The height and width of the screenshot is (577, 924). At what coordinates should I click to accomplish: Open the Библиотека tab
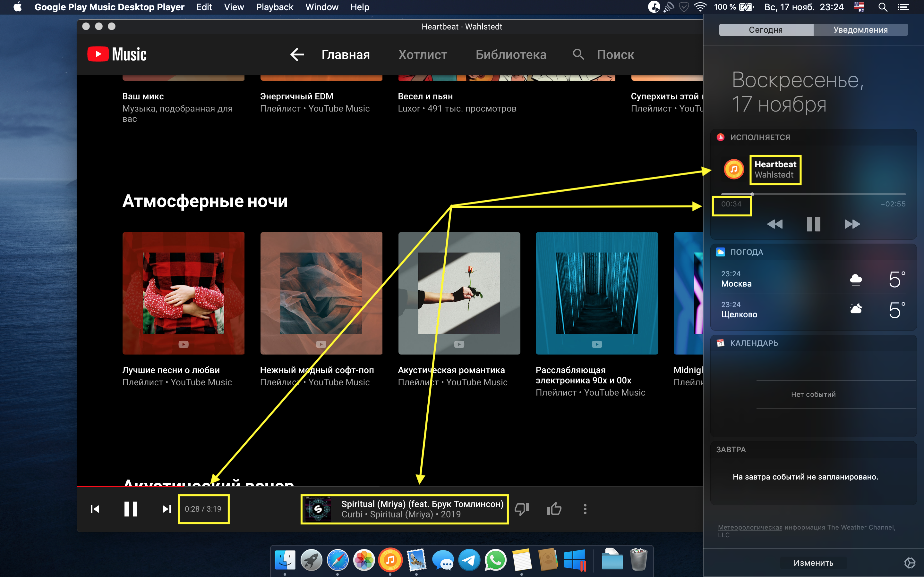tap(511, 54)
